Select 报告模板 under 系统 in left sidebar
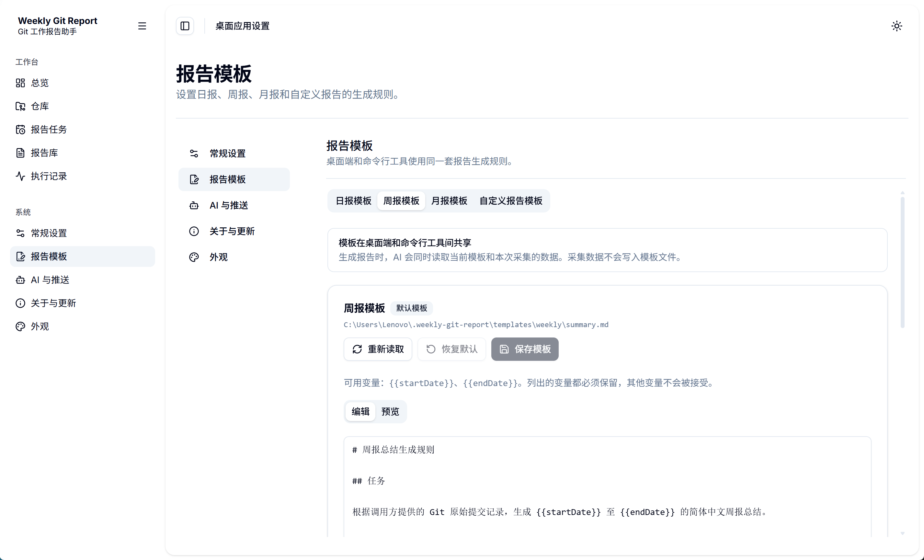Viewport: 924px width, 560px height. 83,256
